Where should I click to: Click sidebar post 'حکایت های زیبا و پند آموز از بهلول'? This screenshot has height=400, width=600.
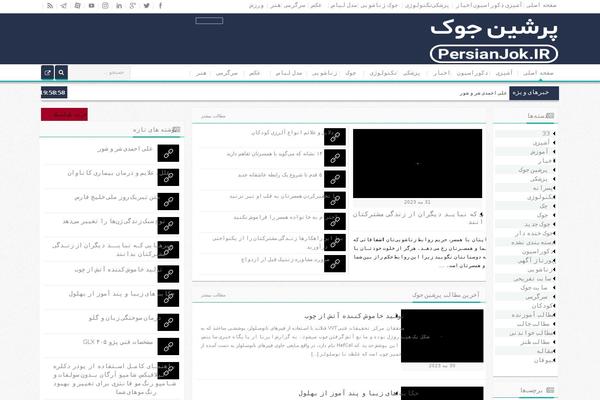[121, 294]
